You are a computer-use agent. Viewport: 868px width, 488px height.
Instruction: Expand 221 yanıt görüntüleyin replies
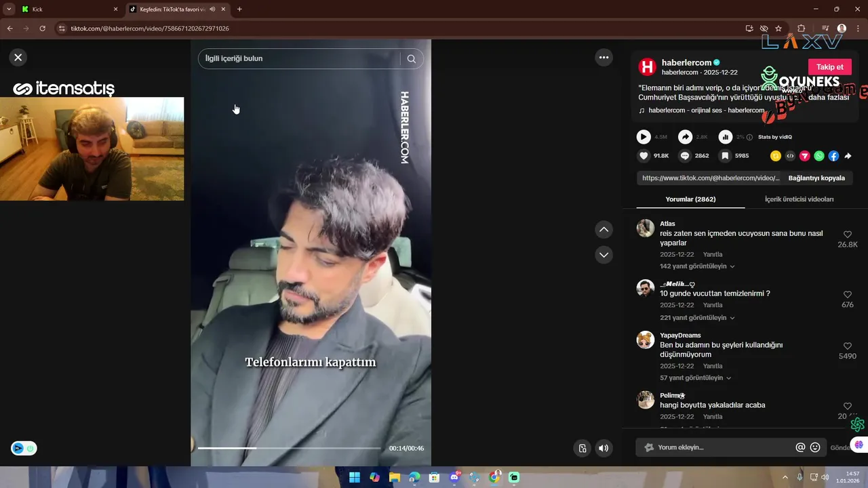point(697,318)
